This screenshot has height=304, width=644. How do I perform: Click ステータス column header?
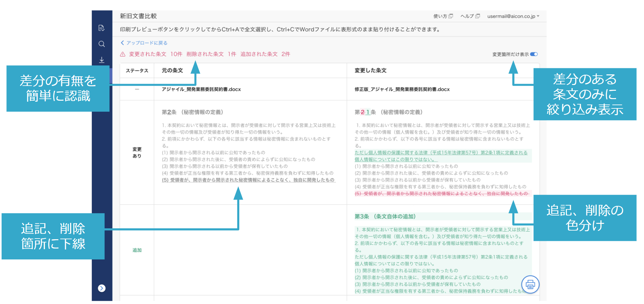(x=137, y=71)
